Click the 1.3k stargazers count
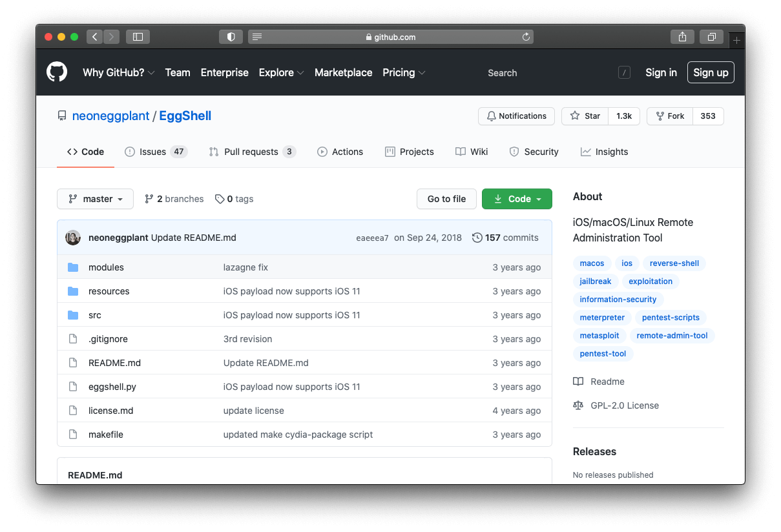781x532 pixels. tap(624, 116)
